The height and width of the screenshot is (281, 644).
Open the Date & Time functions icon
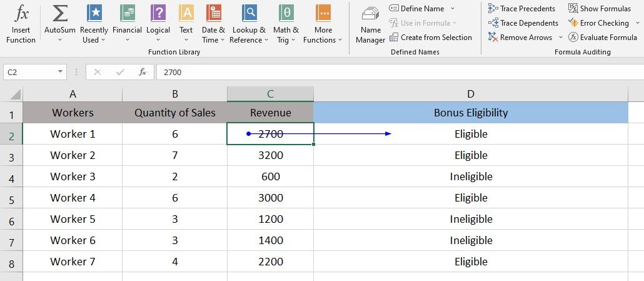click(213, 13)
